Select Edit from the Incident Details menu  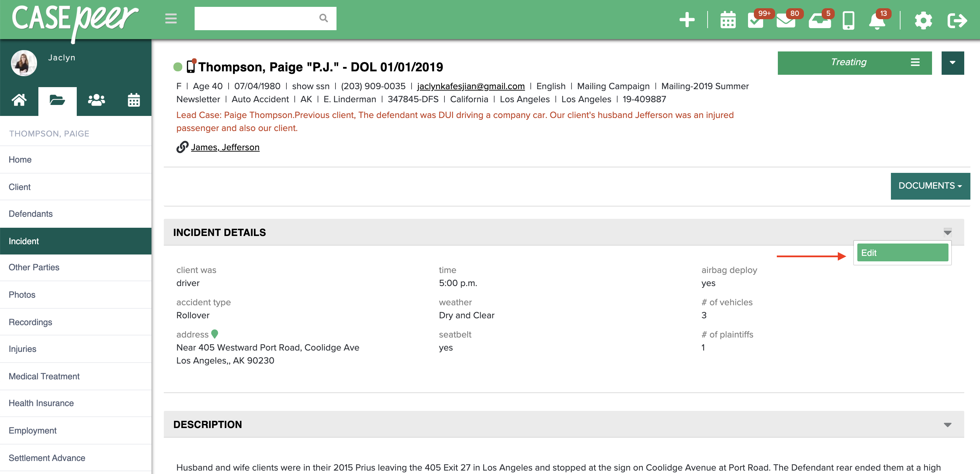(902, 252)
